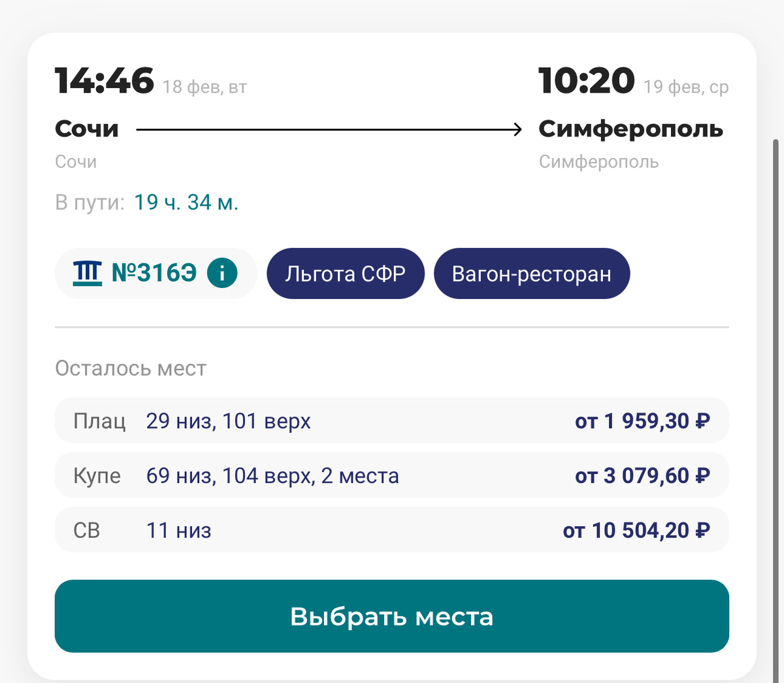The height and width of the screenshot is (683, 784).
Task: Click the route arrow between Сочи and Симферополь
Action: [x=327, y=128]
